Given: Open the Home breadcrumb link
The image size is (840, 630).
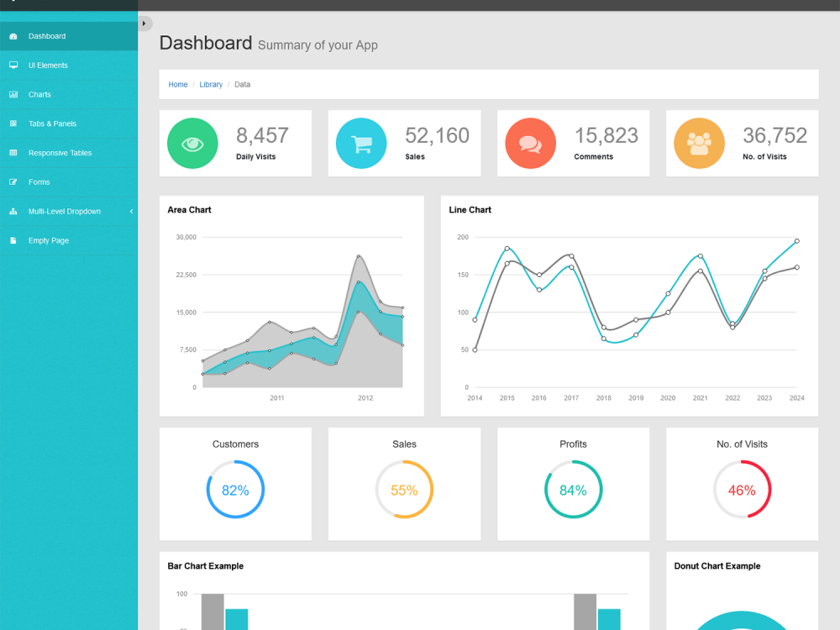Looking at the screenshot, I should click(177, 84).
